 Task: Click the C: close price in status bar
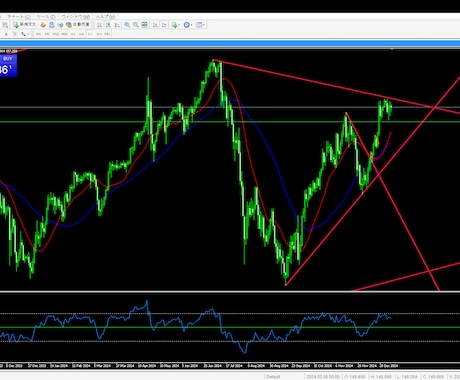(x=433, y=377)
